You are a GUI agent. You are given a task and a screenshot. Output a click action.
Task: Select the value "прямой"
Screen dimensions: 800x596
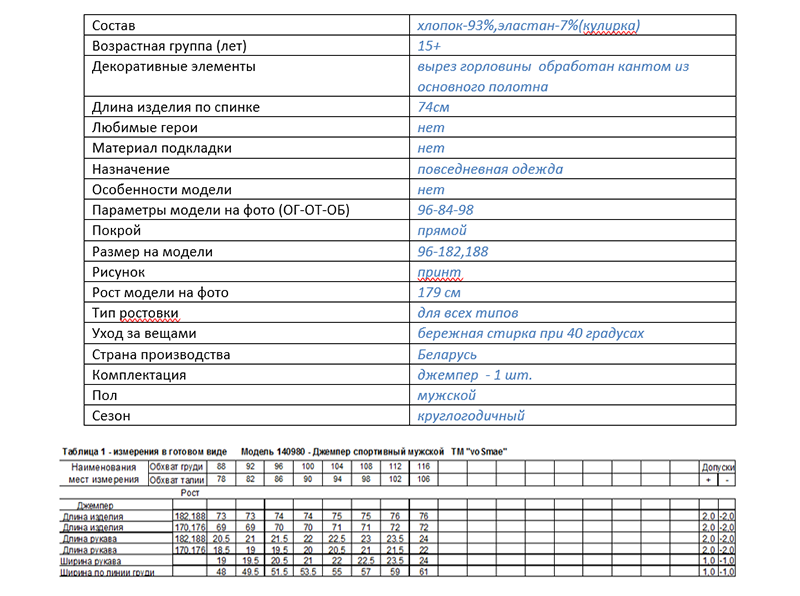(x=442, y=230)
